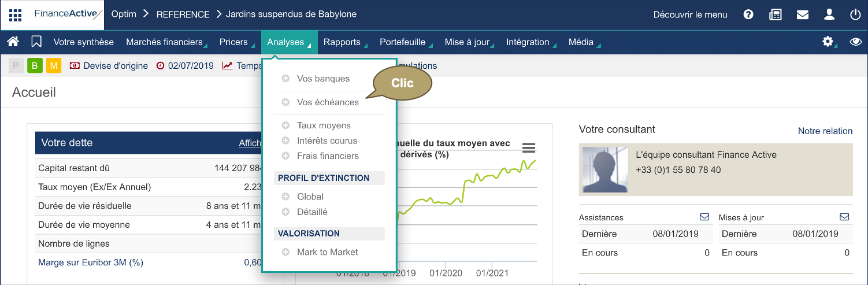Expand the Rapports menu
Image resolution: width=868 pixels, height=285 pixels.
pos(345,42)
